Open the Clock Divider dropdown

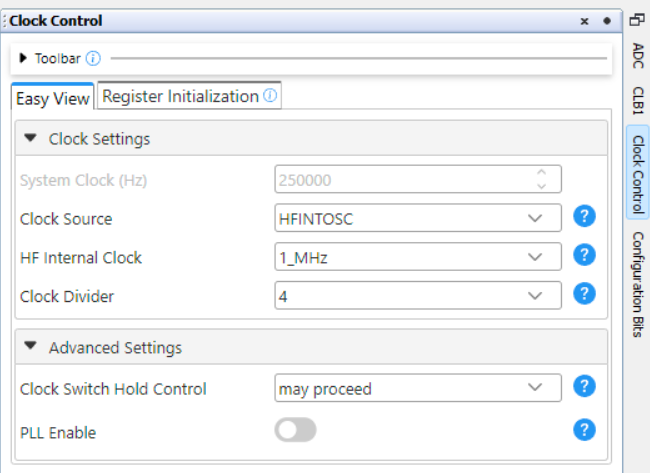(x=418, y=296)
